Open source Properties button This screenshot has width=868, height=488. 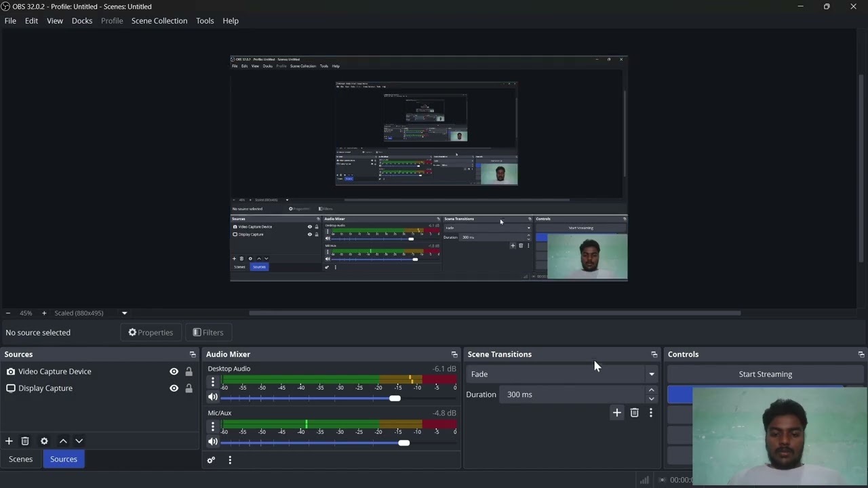[x=151, y=332]
